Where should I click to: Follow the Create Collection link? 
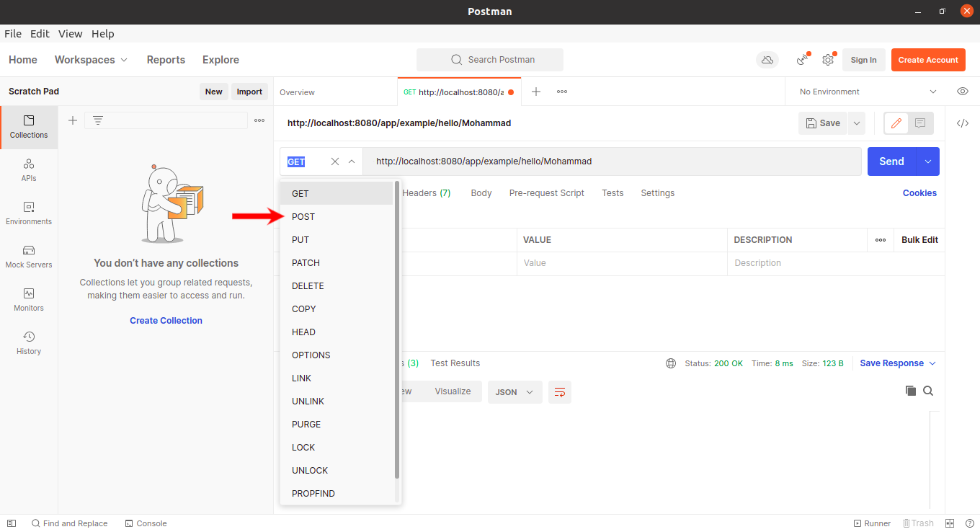click(166, 321)
